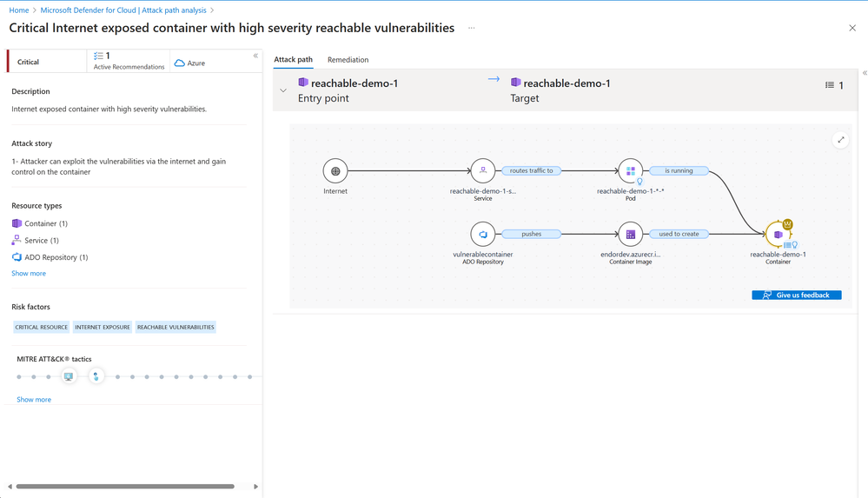Expand the attack path graph fullscreen
The width and height of the screenshot is (868, 498).
point(841,140)
